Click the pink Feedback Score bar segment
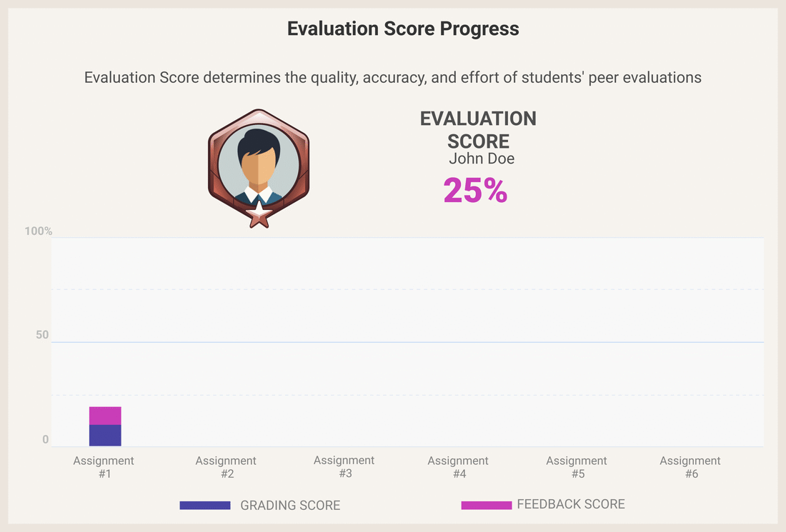The image size is (786, 532). [105, 416]
